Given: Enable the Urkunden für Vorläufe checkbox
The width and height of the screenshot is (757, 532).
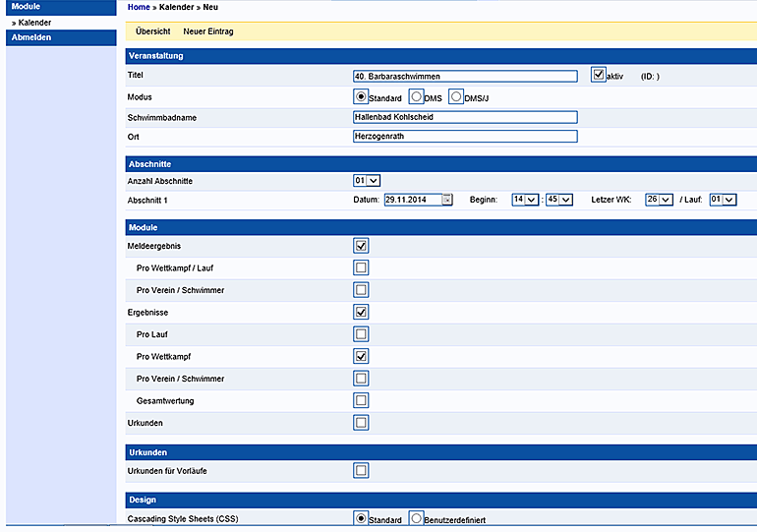Looking at the screenshot, I should point(361,471).
